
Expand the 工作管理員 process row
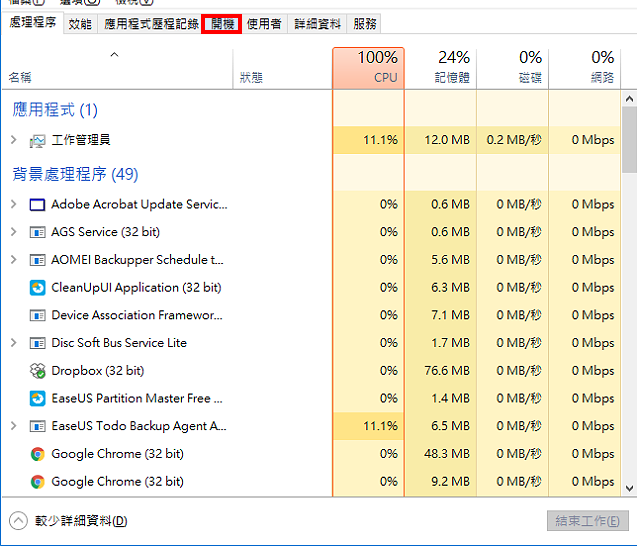[x=13, y=140]
